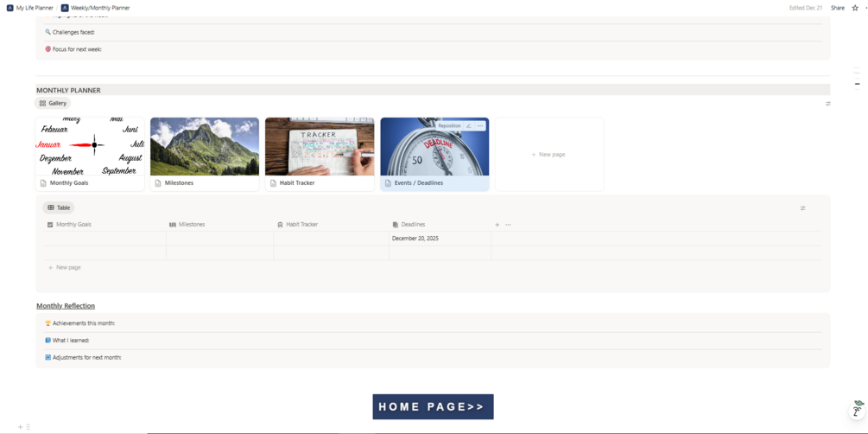The height and width of the screenshot is (434, 868).
Task: Open Weekly/Monthly Planner breadcrumb
Action: [x=95, y=8]
